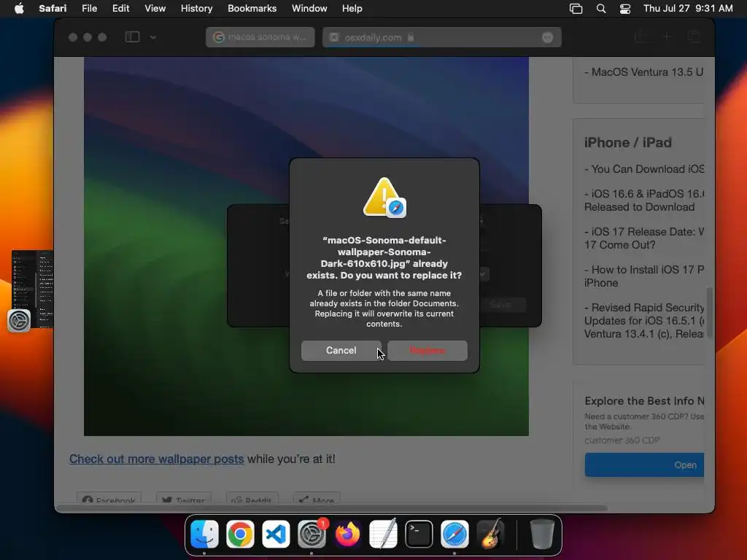
Task: Open the Apple menu
Action: [19, 9]
